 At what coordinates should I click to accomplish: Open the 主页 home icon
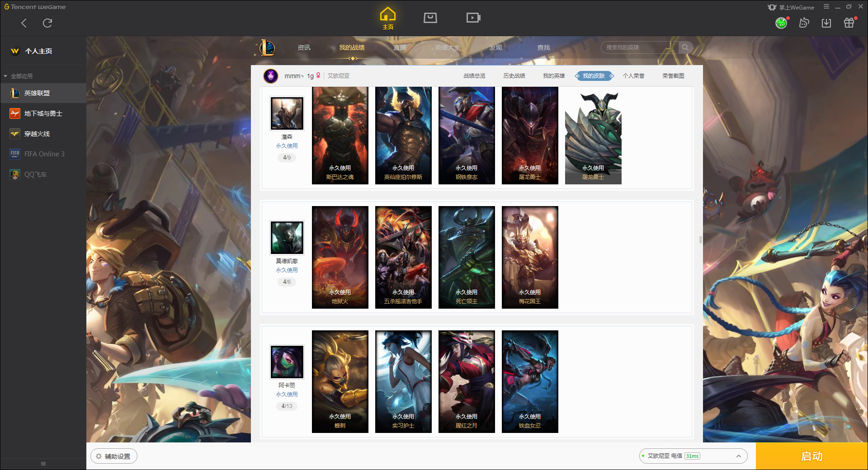click(x=388, y=19)
